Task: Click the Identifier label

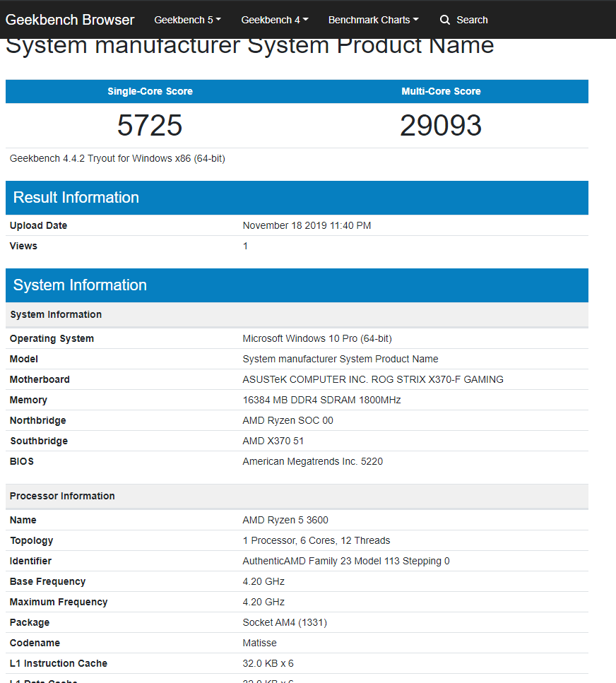Action: click(x=30, y=561)
